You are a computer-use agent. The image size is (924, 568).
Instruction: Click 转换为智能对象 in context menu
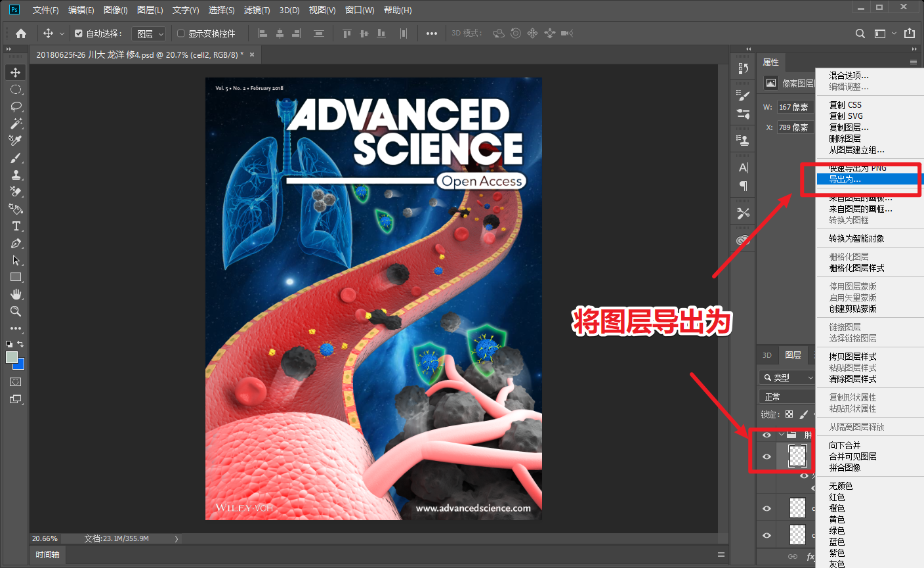tap(856, 238)
